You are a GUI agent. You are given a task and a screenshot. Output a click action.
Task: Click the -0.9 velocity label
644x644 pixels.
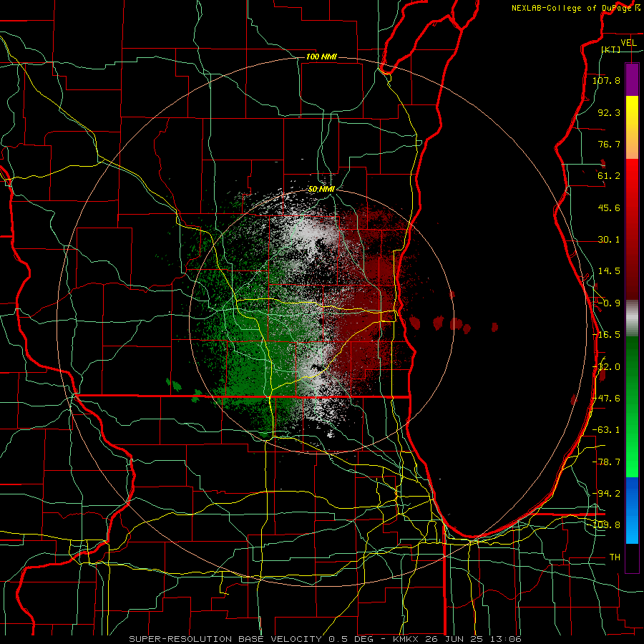point(609,303)
